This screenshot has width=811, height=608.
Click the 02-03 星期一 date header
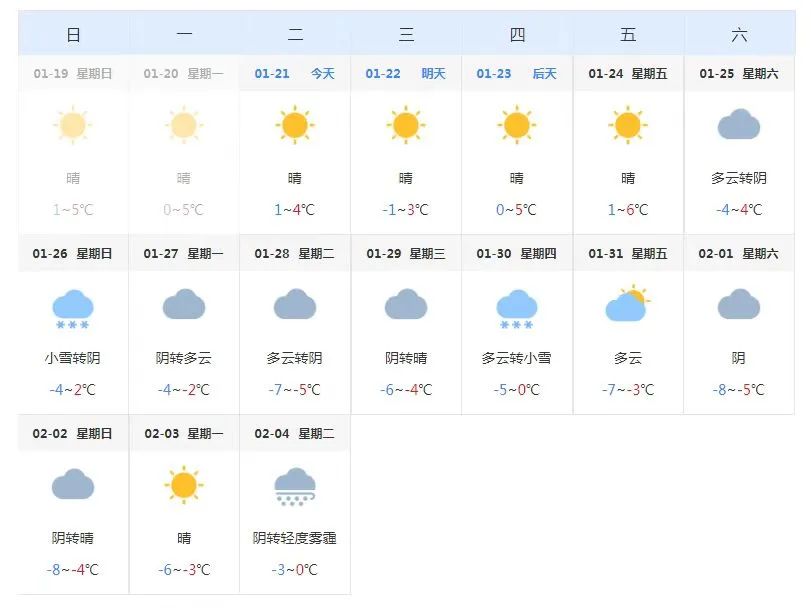point(184,433)
